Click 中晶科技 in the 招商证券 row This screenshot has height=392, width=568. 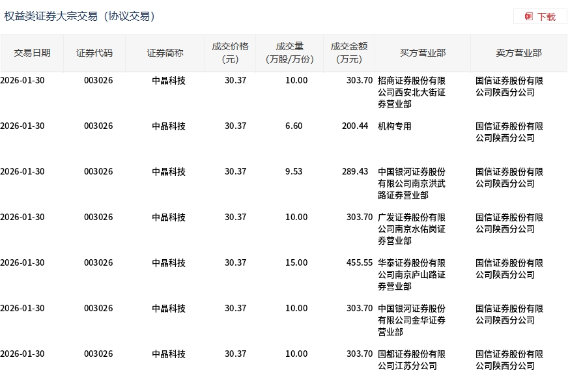(x=169, y=81)
